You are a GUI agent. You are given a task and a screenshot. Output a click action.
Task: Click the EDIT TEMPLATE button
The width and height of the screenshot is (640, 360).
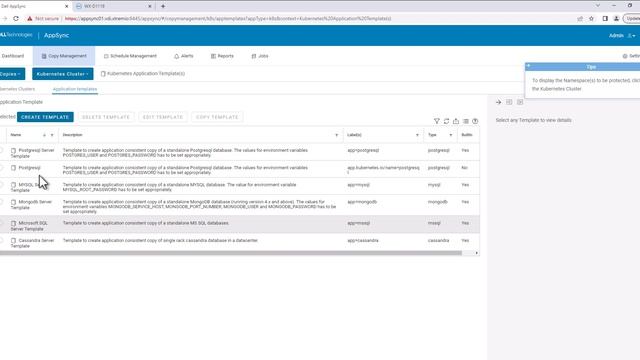click(x=163, y=117)
